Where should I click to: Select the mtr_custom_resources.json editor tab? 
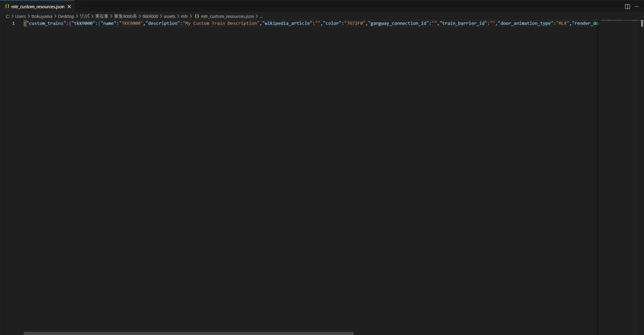(37, 7)
